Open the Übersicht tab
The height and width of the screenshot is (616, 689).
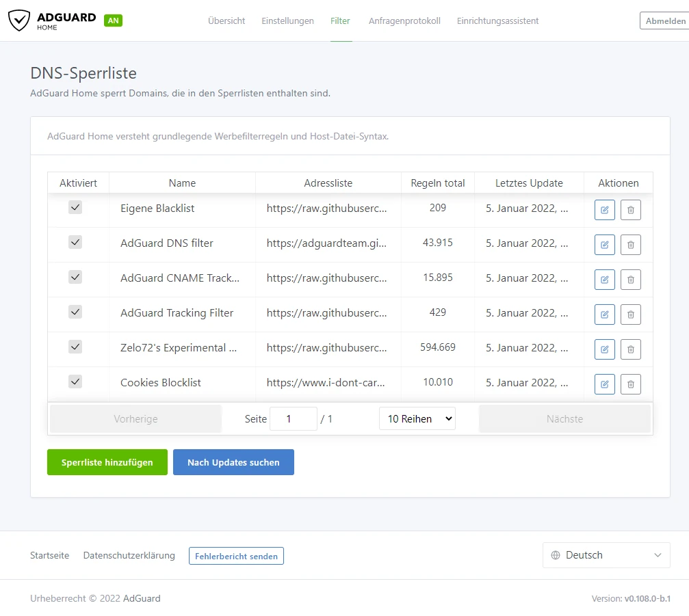point(226,21)
